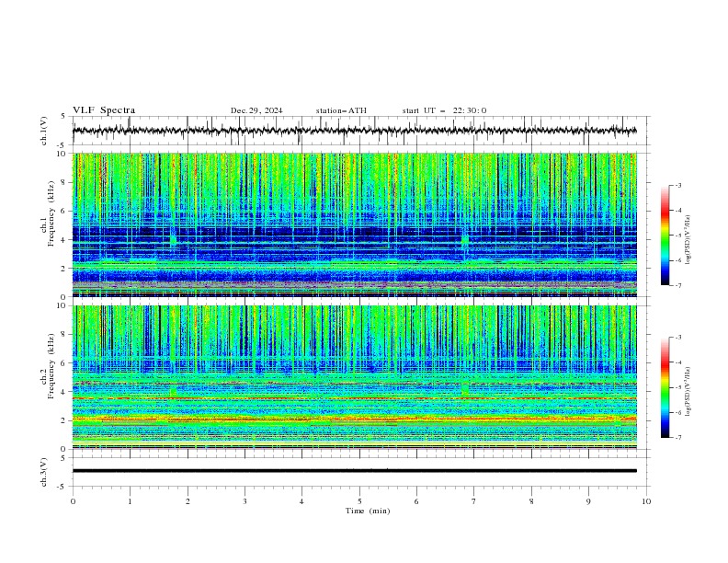Click the ch.2 spectrogram panel

pos(355,377)
